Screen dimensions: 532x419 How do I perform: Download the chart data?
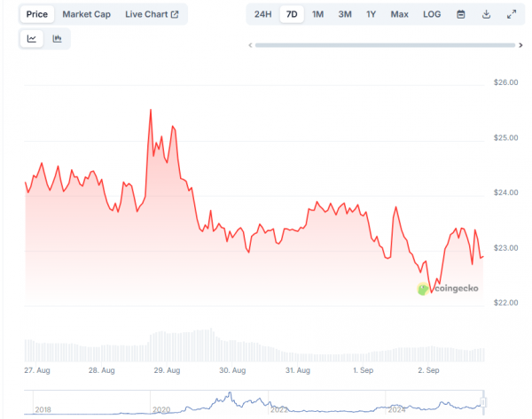486,14
